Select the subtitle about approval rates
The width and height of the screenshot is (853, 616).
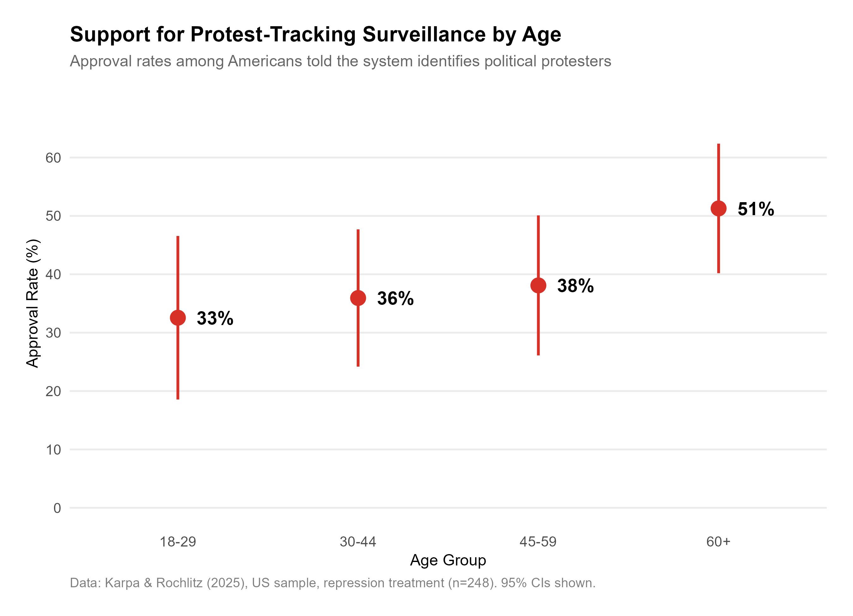point(340,61)
